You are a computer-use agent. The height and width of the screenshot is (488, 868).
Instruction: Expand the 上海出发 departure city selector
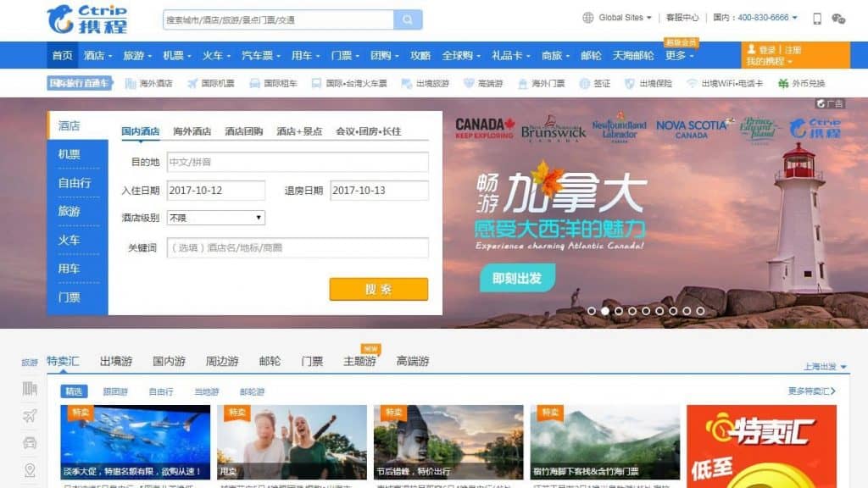[825, 366]
